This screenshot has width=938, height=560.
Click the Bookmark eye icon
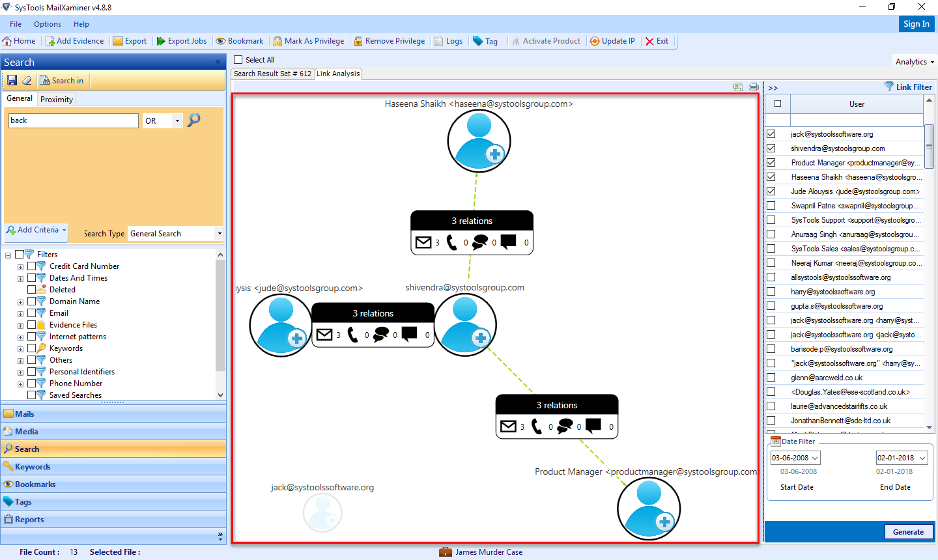point(221,41)
